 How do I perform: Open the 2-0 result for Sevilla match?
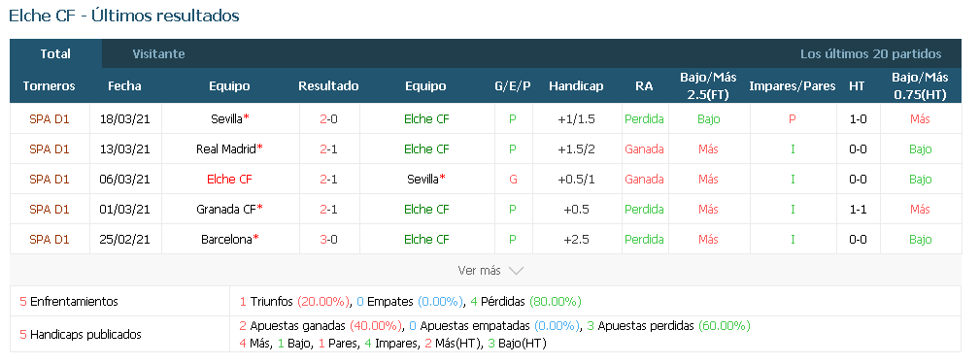[x=328, y=118]
